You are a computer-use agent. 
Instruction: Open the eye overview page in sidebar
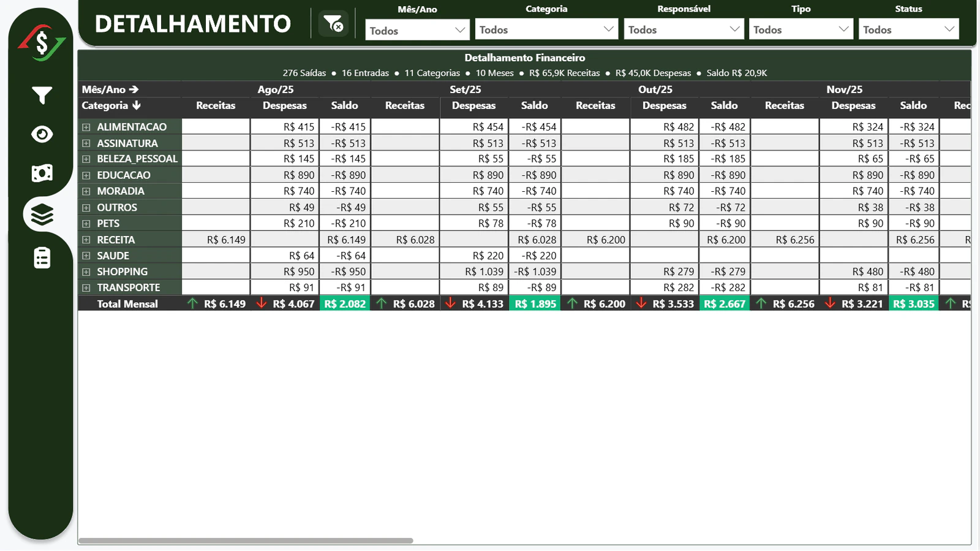[x=42, y=134]
